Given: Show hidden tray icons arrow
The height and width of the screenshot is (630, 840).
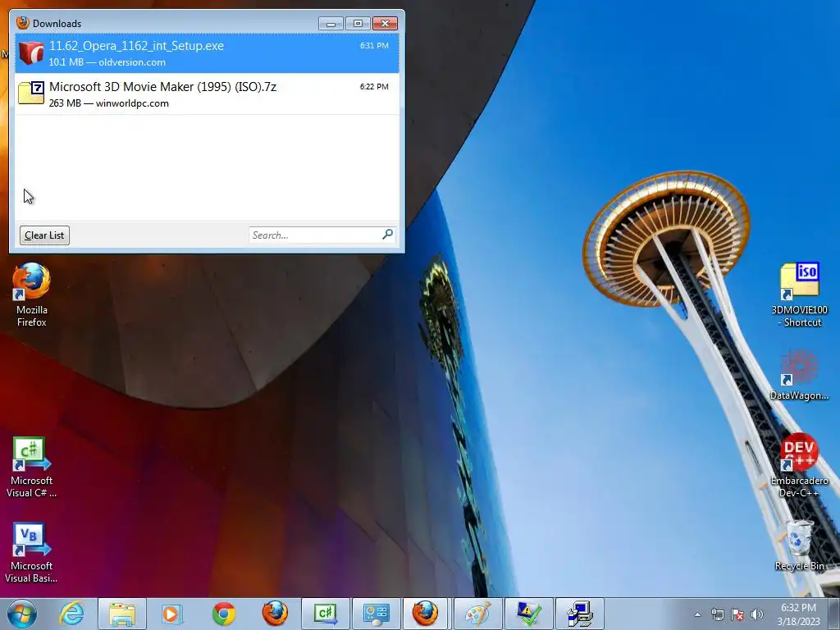Looking at the screenshot, I should point(697,614).
